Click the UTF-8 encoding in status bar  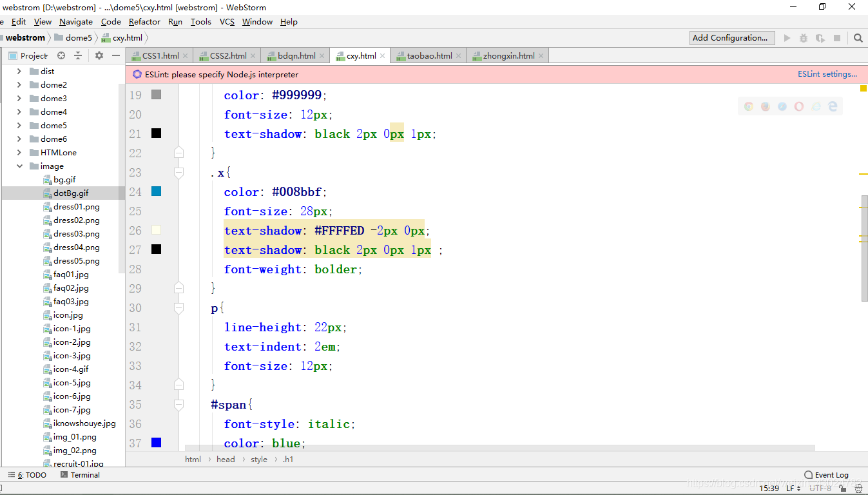[820, 489]
